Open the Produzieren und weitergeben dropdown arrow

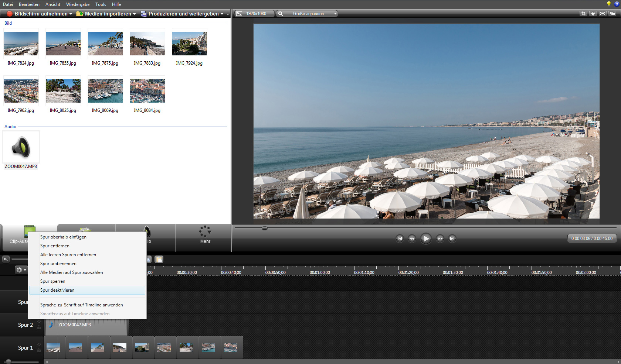(x=222, y=14)
